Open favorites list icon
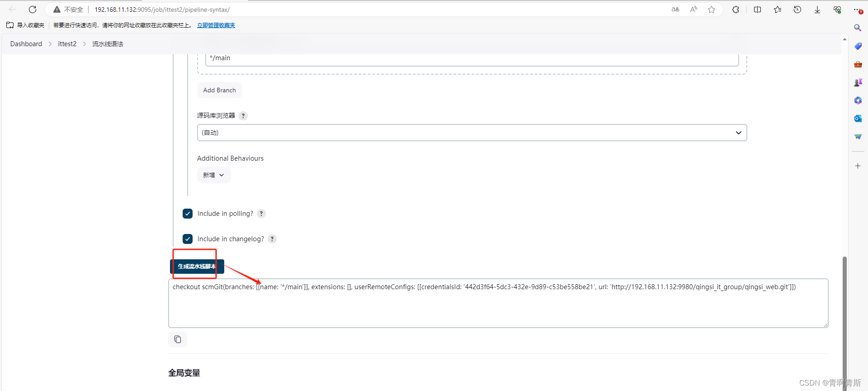868x391 pixels. pyautogui.click(x=778, y=10)
